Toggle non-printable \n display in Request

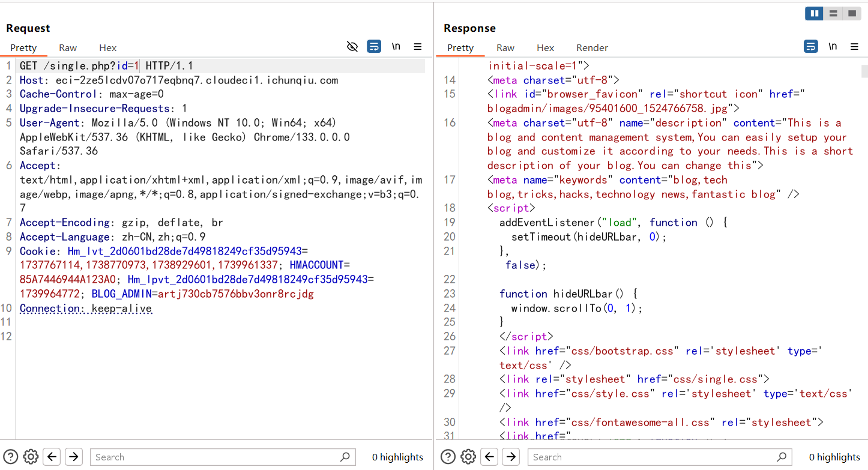click(x=396, y=47)
